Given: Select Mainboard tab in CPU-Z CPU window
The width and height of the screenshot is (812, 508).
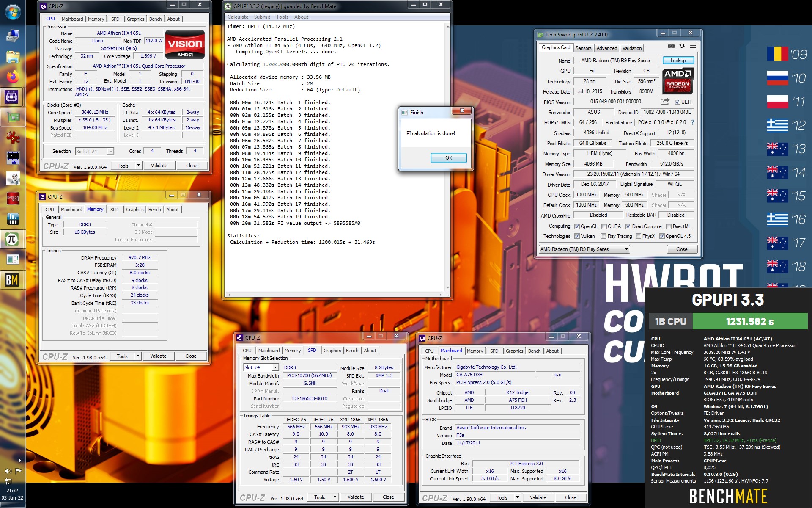Looking at the screenshot, I should [72, 19].
